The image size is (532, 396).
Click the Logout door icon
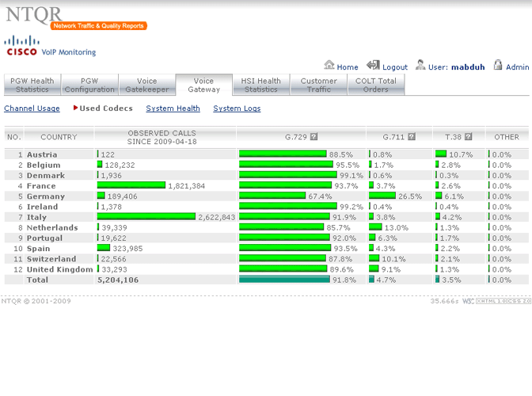(x=373, y=66)
